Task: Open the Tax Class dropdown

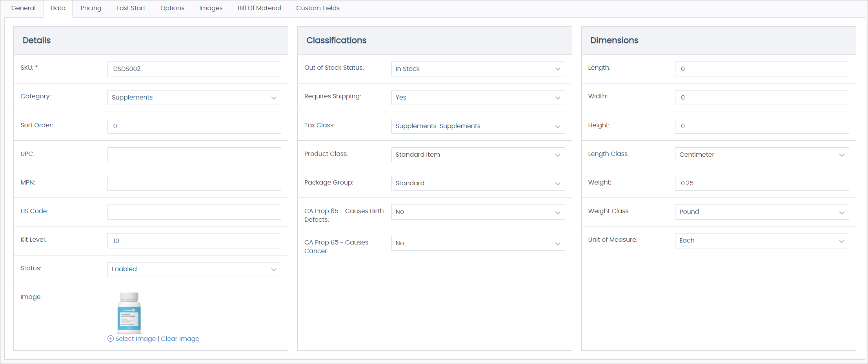Action: click(478, 126)
